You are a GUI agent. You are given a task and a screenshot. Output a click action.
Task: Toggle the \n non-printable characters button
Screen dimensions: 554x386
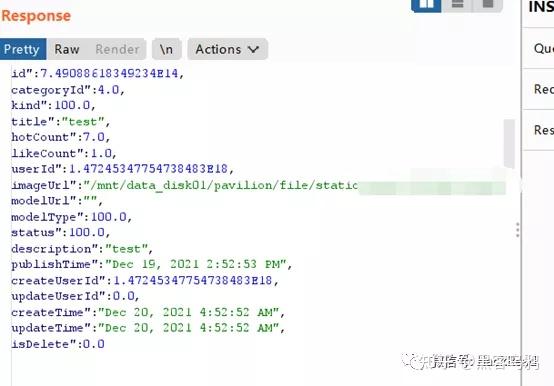pyautogui.click(x=166, y=49)
